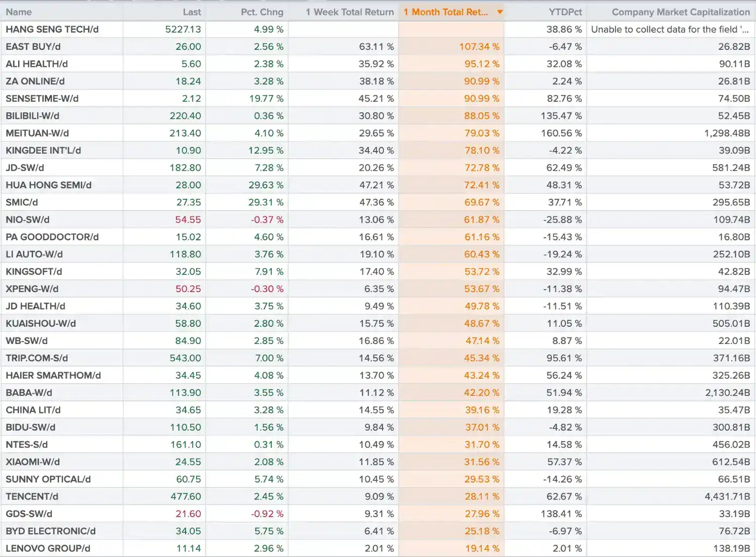The height and width of the screenshot is (557, 756).
Task: Sort by the Name column header
Action: [19, 12]
